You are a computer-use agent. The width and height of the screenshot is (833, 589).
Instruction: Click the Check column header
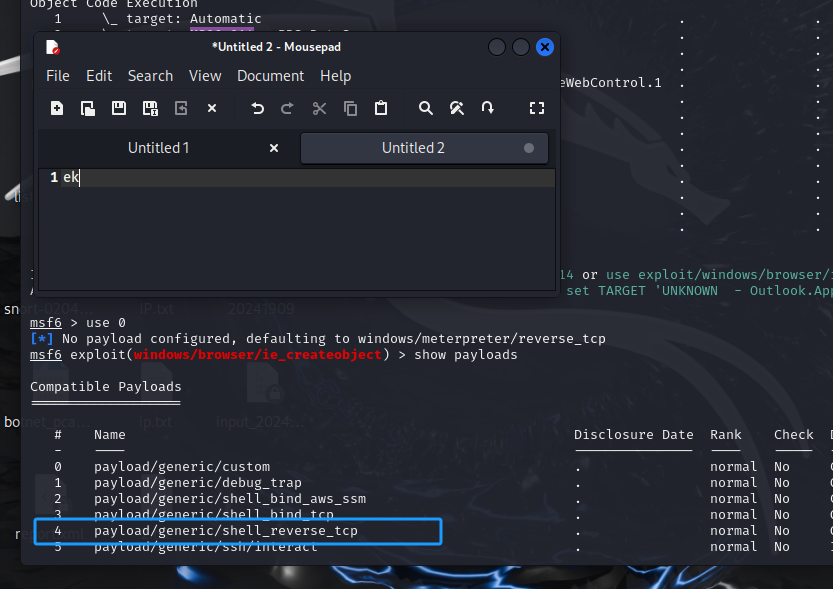[x=794, y=435]
